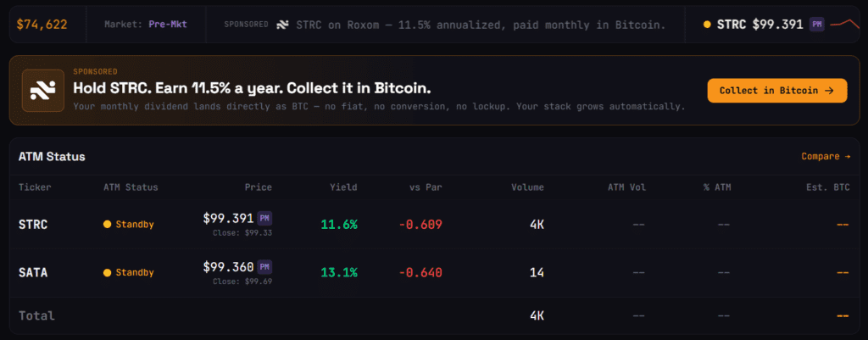Click the orange dot next to STRC ticker

pos(707,25)
